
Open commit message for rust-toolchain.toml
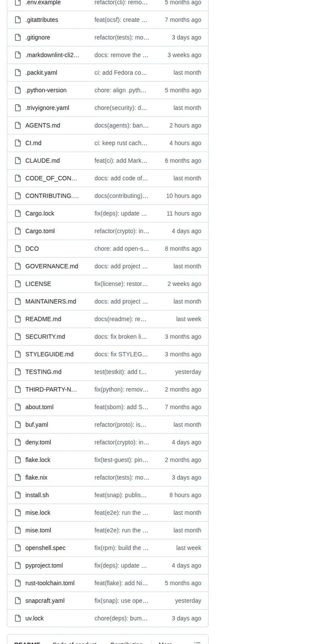[121, 583]
